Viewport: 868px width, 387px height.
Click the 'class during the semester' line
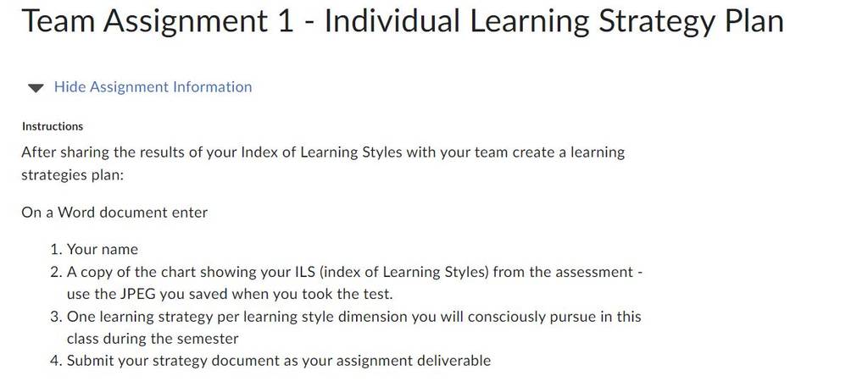point(153,339)
